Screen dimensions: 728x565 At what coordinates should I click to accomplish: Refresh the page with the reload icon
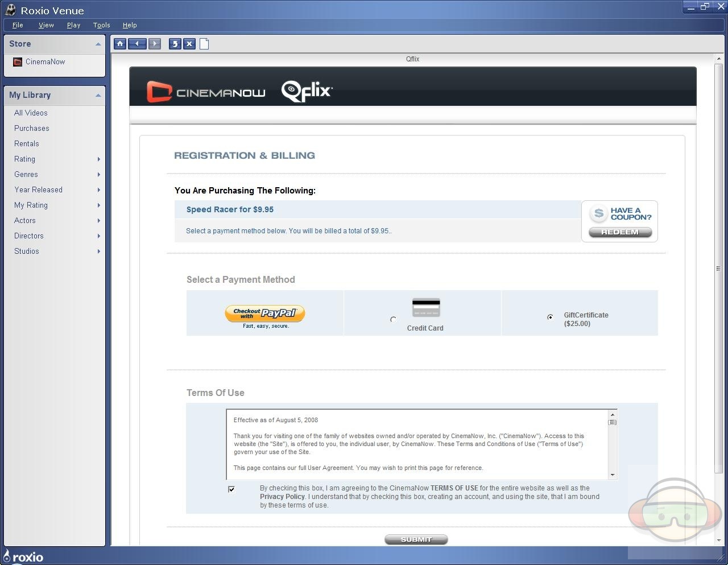175,44
